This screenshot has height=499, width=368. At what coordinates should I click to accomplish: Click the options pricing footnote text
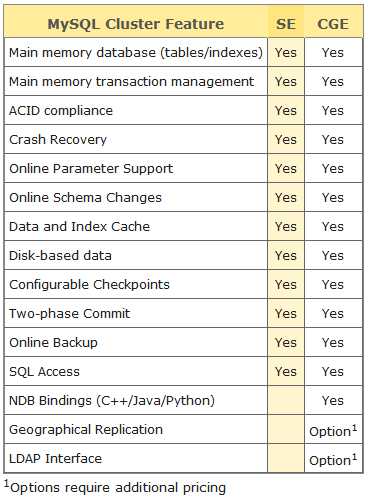pos(115,487)
